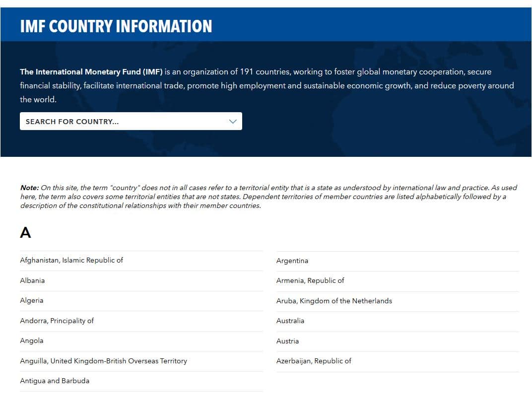Viewport: 532px width, 408px height.
Task: Click Armenia, Republic of link
Action: click(x=310, y=280)
